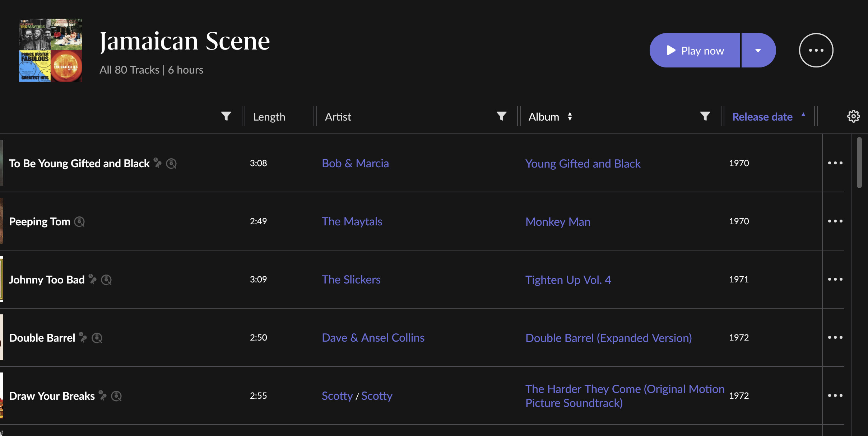Open more options for Peeping Tom track

click(x=835, y=221)
